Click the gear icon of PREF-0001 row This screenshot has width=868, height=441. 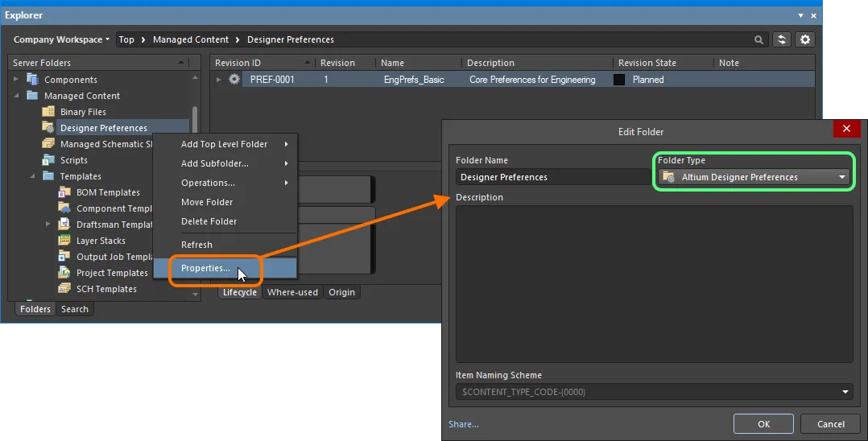coord(234,79)
